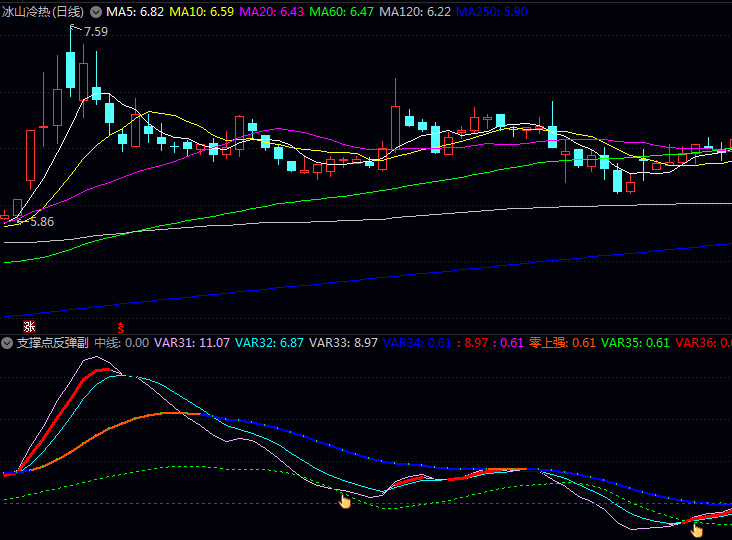Select the MA5 moving average label
Viewport: 732px width, 540px height.
(x=134, y=12)
